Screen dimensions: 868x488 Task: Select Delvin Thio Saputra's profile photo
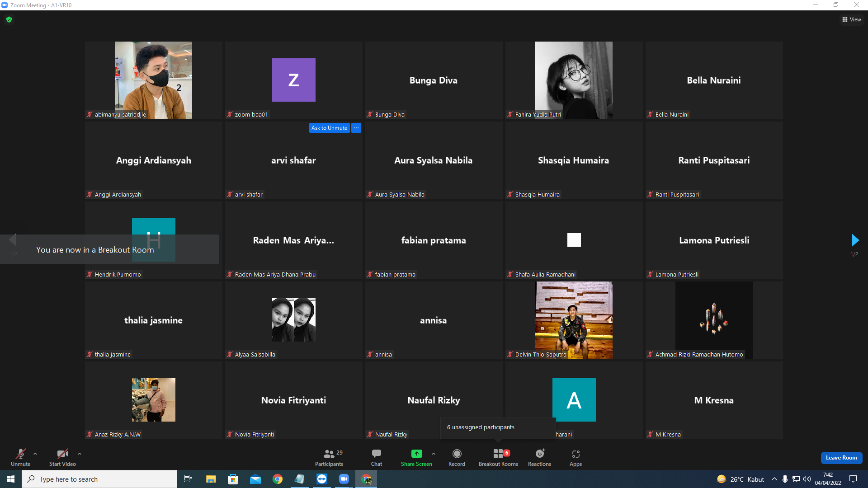(574, 320)
